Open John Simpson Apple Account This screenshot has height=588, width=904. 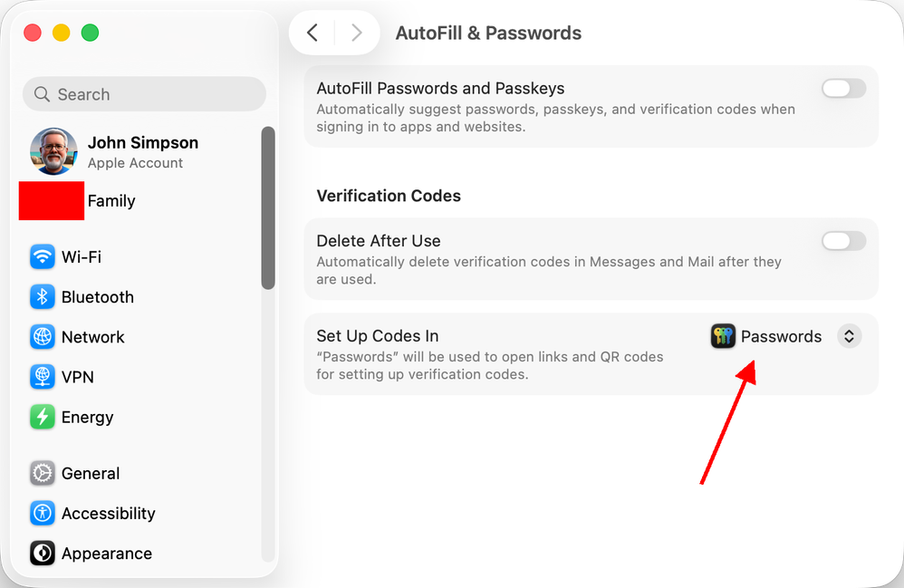coord(142,151)
